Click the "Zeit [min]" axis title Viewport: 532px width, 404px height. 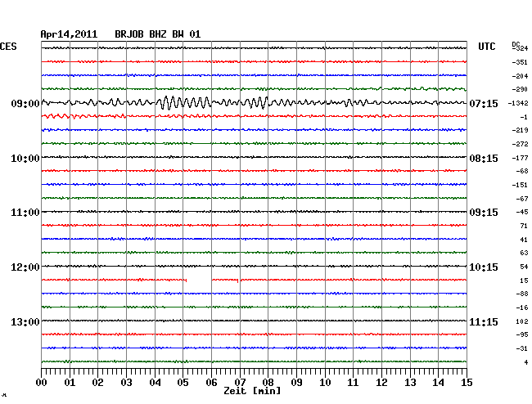click(252, 391)
